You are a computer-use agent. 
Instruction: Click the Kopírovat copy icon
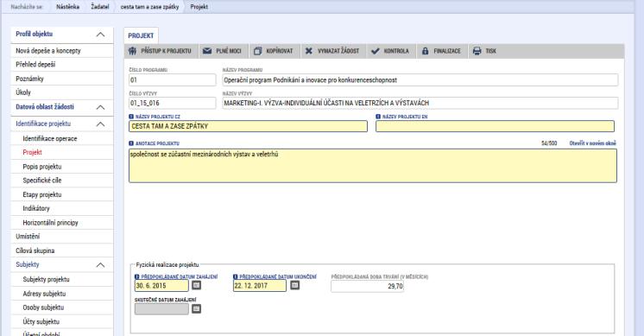pyautogui.click(x=257, y=51)
